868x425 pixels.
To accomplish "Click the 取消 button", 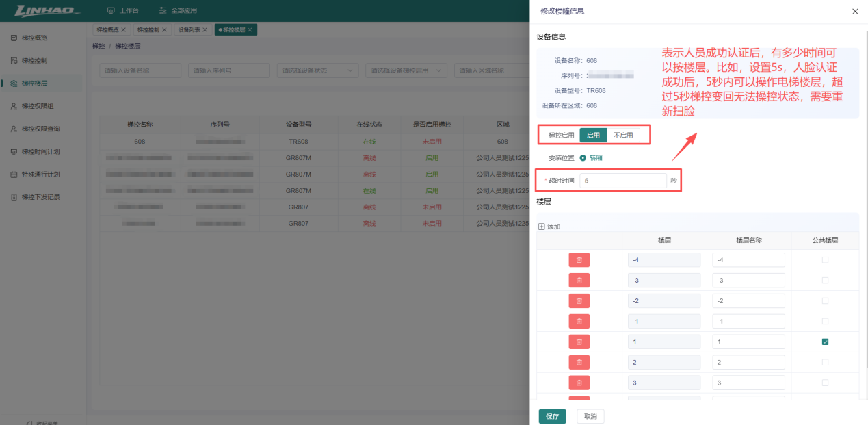I will pyautogui.click(x=590, y=416).
